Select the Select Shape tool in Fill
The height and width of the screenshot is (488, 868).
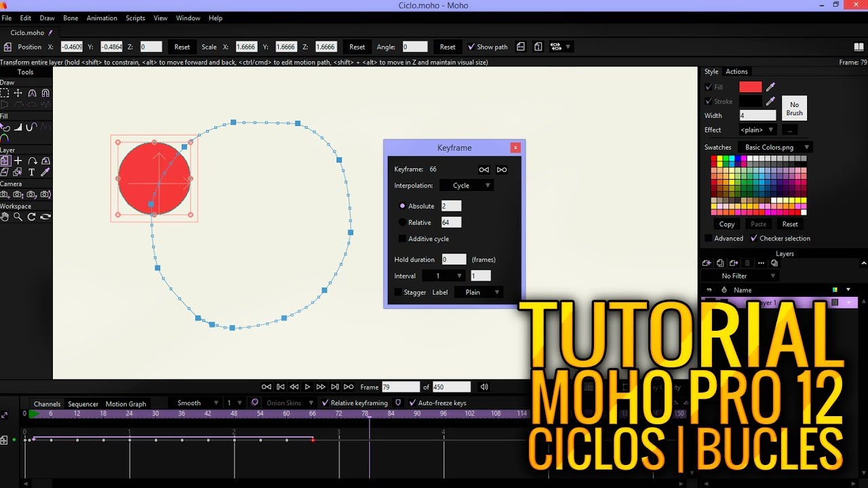[x=5, y=127]
